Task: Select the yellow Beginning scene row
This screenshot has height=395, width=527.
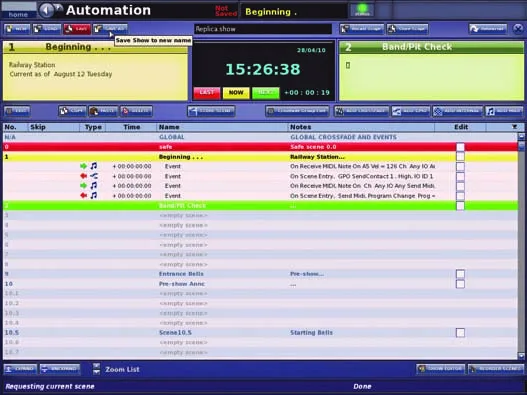Action: click(x=260, y=157)
